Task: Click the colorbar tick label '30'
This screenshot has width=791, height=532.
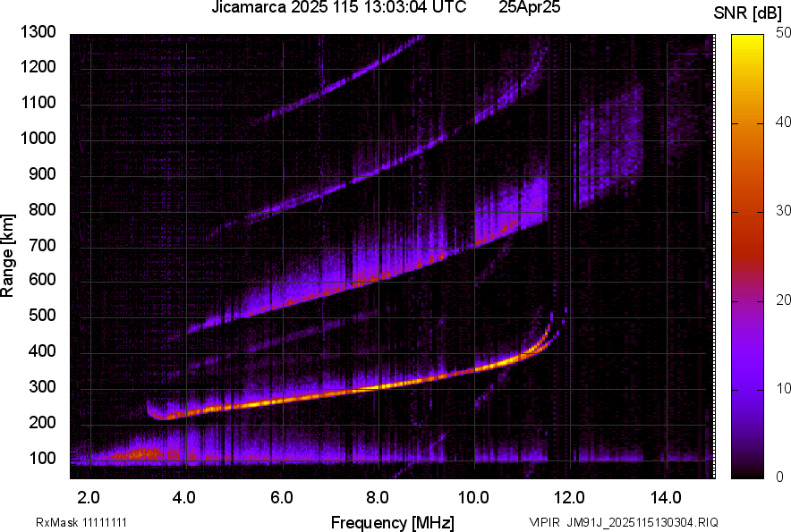Action: tap(783, 211)
